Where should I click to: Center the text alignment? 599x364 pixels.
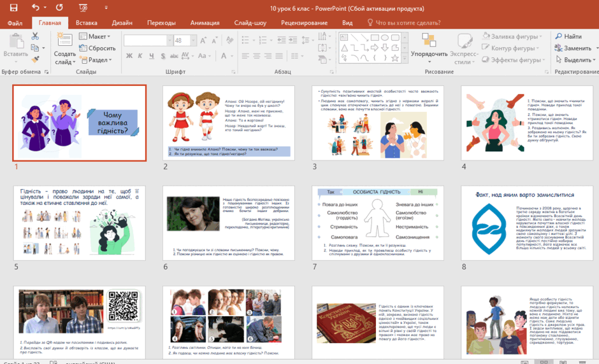(x=257, y=56)
